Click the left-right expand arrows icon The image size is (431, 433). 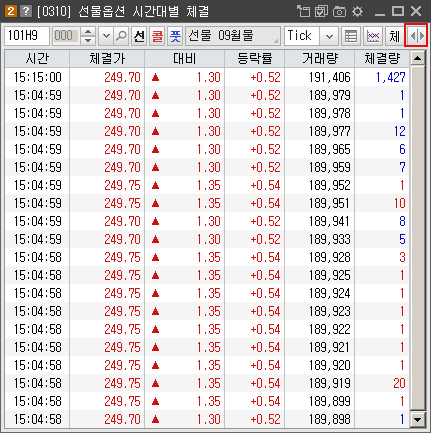(x=416, y=35)
